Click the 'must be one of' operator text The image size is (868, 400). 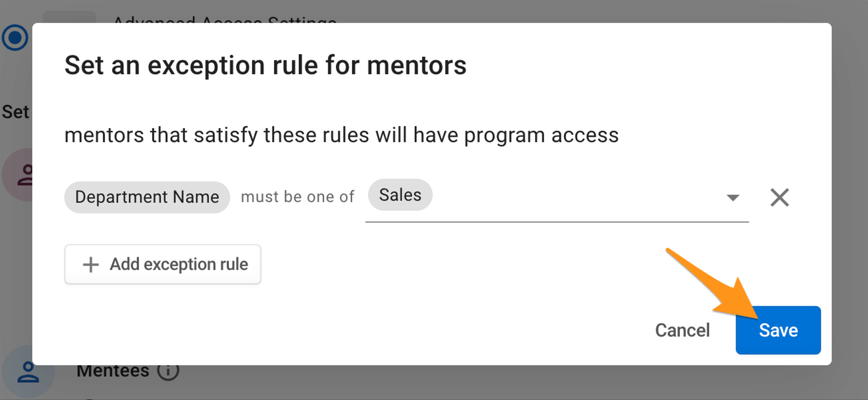tap(297, 197)
